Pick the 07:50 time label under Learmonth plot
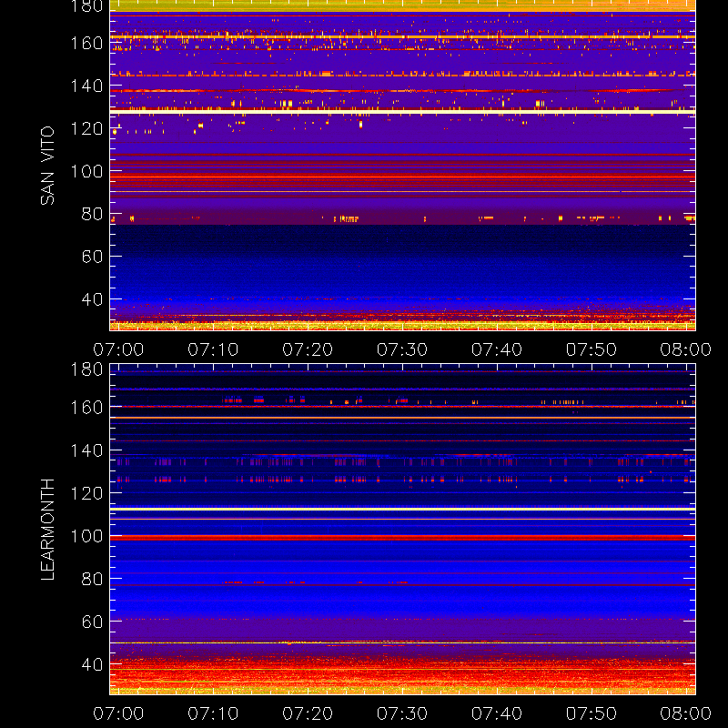Screen dimensions: 728x728 click(x=591, y=713)
